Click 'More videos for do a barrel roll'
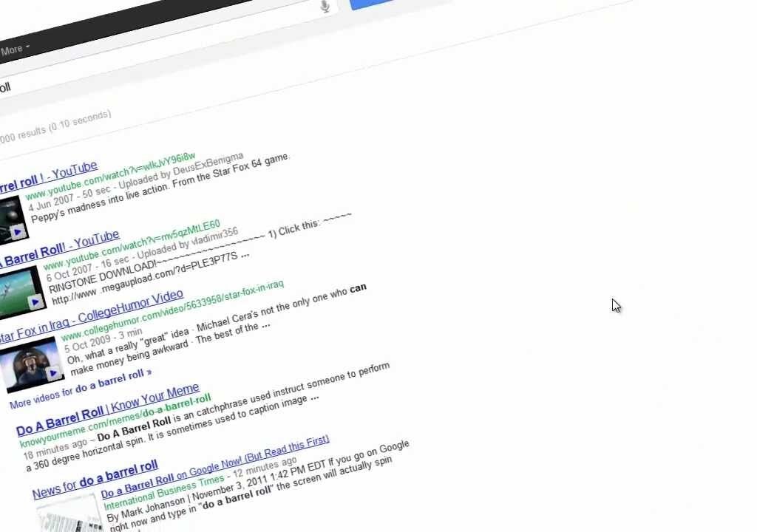Viewport: 757px width, 532px height. point(81,389)
